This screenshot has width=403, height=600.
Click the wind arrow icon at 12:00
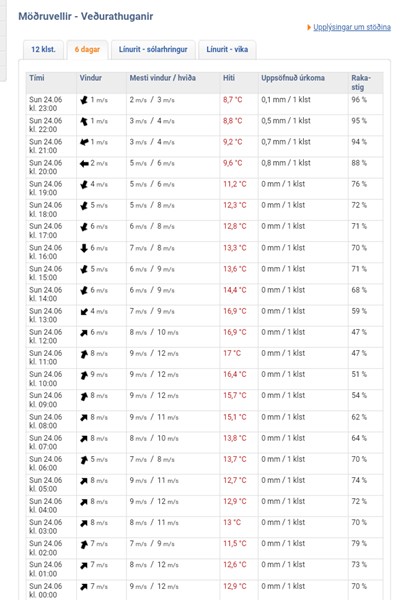pos(84,333)
